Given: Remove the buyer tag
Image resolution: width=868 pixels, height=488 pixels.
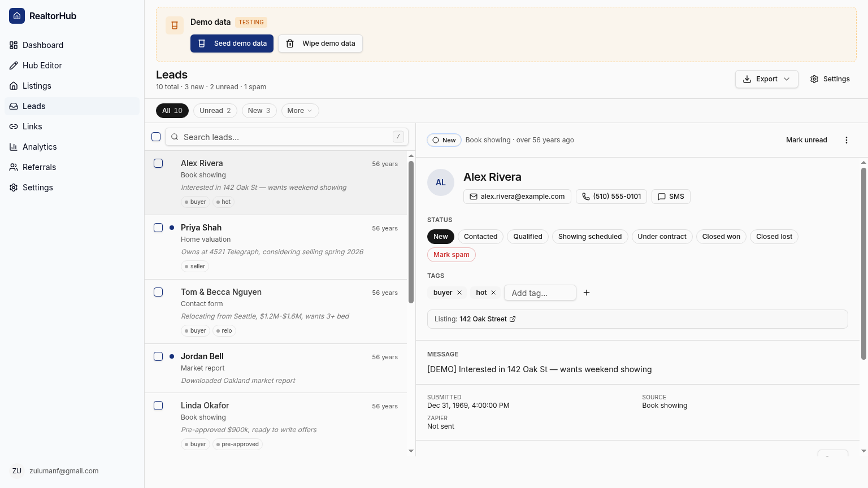Looking at the screenshot, I should 459,293.
